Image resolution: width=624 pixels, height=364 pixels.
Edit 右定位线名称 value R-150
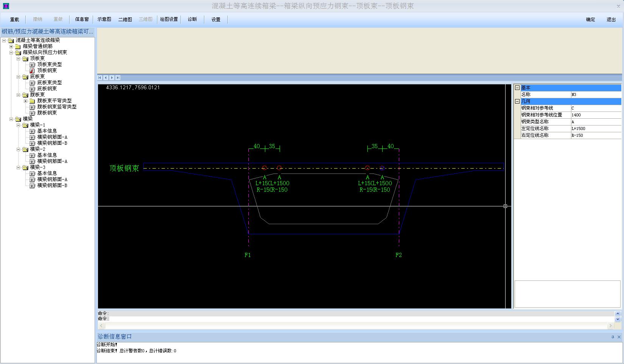(596, 135)
